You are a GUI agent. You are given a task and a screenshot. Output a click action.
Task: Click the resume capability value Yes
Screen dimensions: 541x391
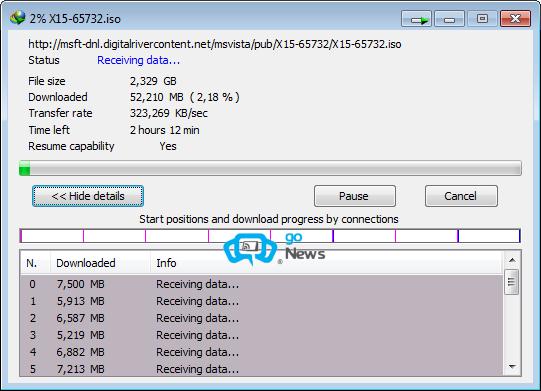pyautogui.click(x=168, y=146)
